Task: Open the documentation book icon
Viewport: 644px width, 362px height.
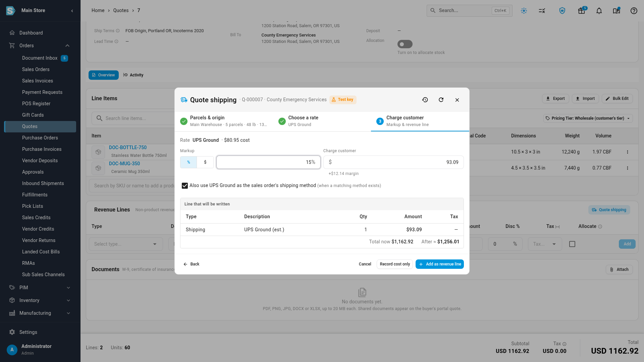Action: (x=616, y=11)
